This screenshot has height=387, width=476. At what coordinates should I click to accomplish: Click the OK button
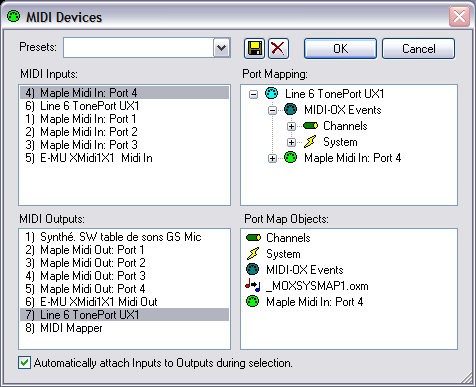(340, 49)
